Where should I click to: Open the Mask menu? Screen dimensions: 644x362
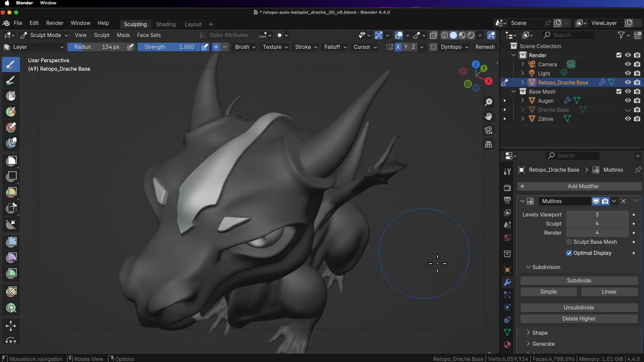(123, 35)
